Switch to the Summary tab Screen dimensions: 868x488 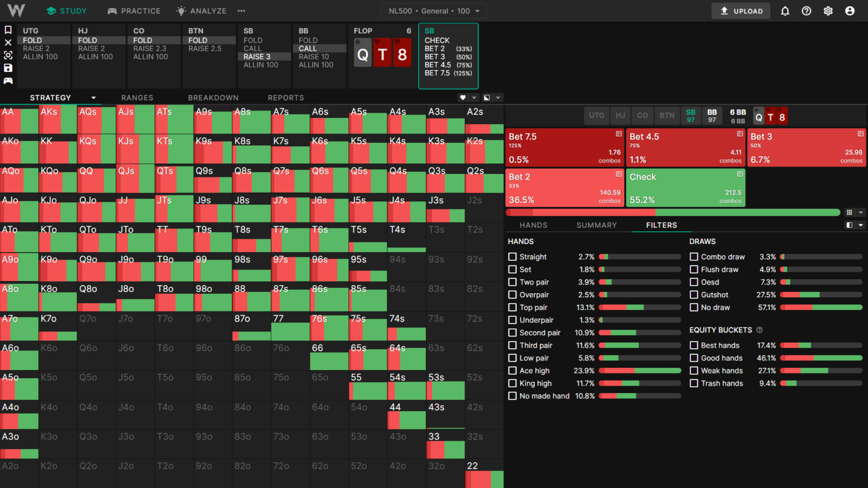(596, 225)
